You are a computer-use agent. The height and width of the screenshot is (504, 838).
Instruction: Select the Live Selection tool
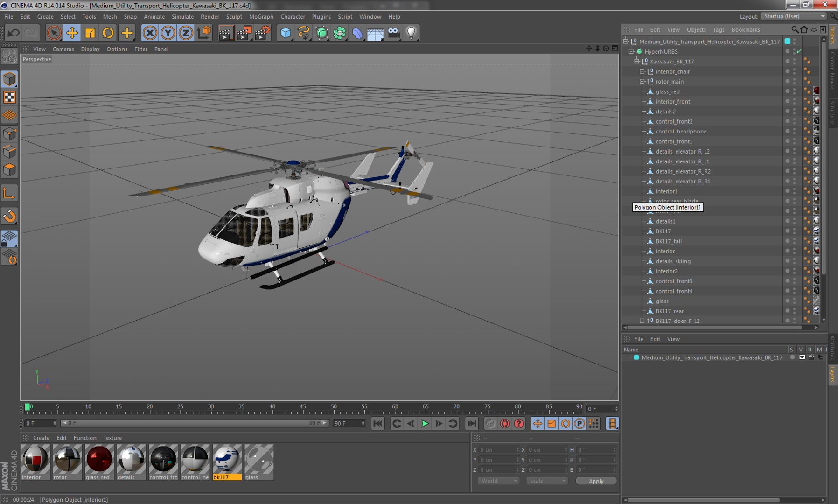tap(54, 33)
